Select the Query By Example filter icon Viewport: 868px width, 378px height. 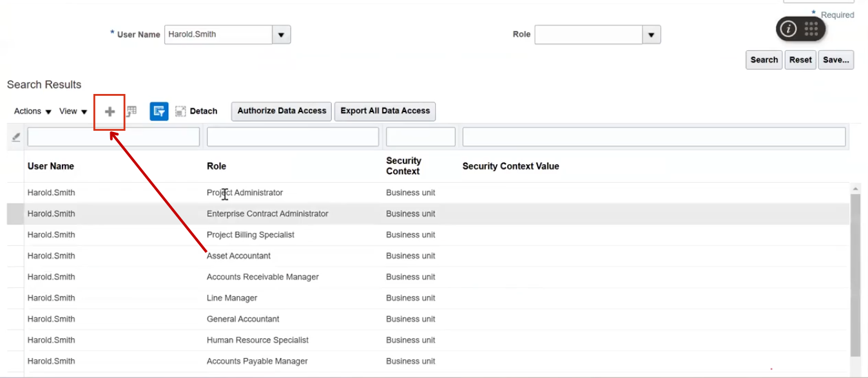pos(159,111)
